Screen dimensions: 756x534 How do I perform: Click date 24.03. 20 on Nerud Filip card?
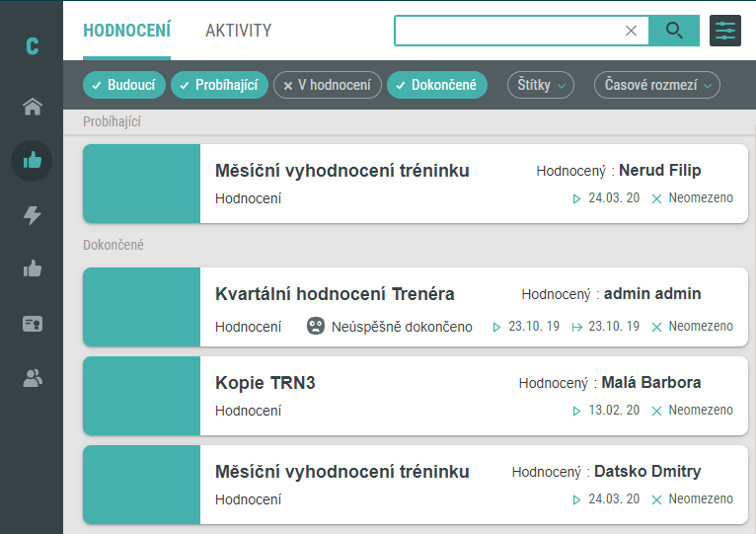614,197
